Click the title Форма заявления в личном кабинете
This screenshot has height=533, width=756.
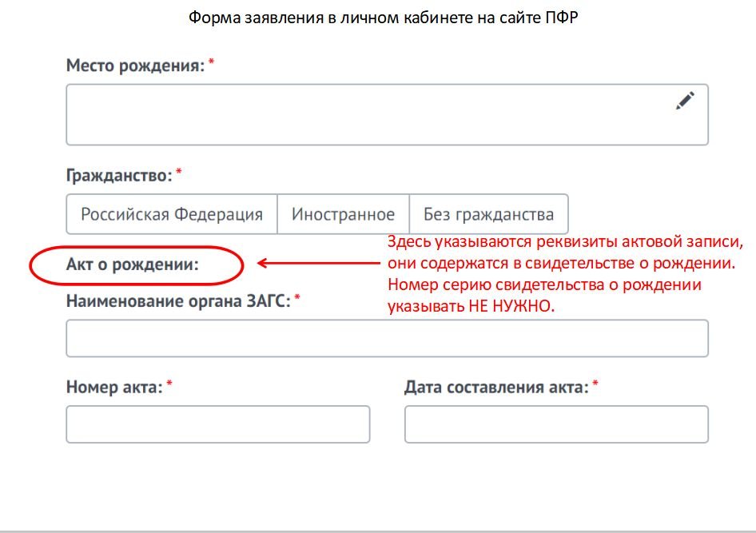tap(384, 18)
